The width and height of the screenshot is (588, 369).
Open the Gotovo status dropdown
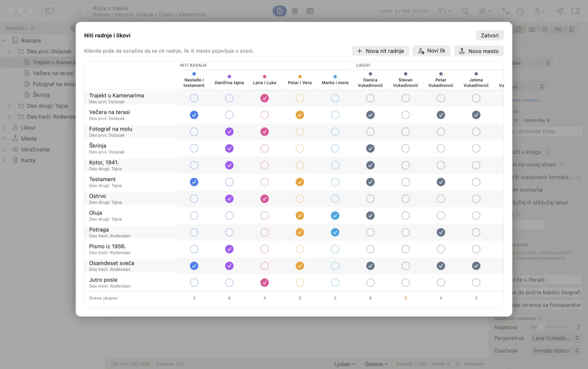(x=376, y=364)
